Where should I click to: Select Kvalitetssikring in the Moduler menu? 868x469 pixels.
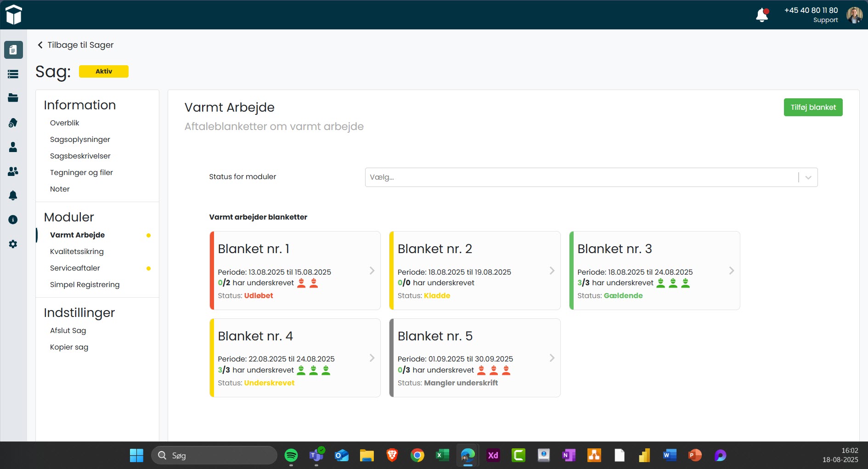[x=77, y=251]
